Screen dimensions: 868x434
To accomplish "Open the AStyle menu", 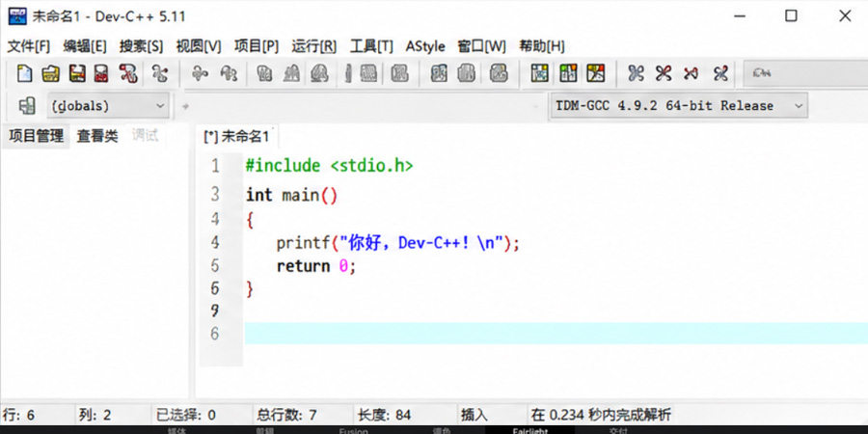I will pos(425,46).
